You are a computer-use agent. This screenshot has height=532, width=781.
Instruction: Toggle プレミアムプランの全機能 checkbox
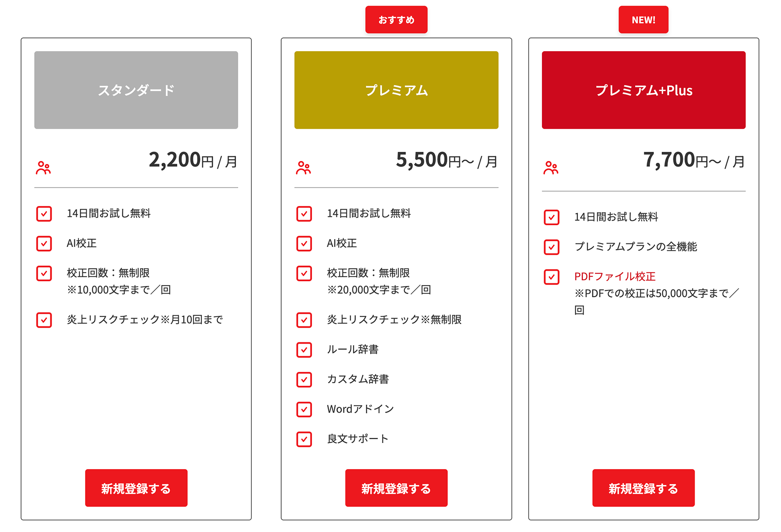coord(551,247)
